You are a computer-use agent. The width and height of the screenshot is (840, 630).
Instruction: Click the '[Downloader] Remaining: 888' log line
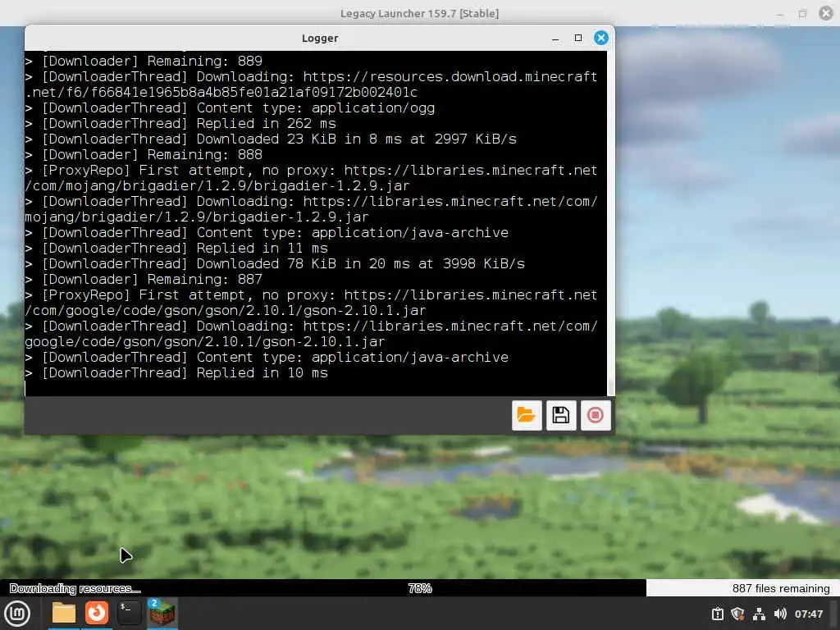(x=144, y=155)
